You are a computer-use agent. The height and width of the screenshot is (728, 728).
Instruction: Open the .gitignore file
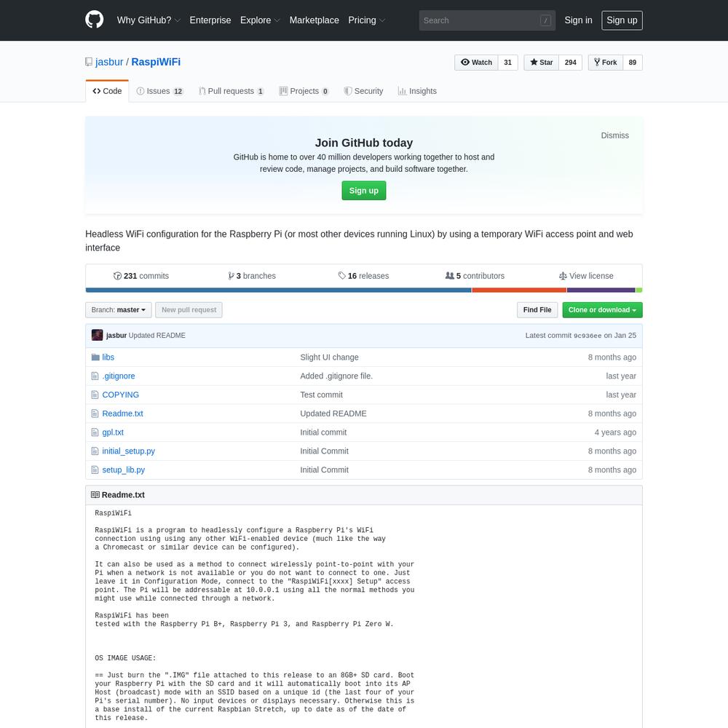[x=119, y=376]
